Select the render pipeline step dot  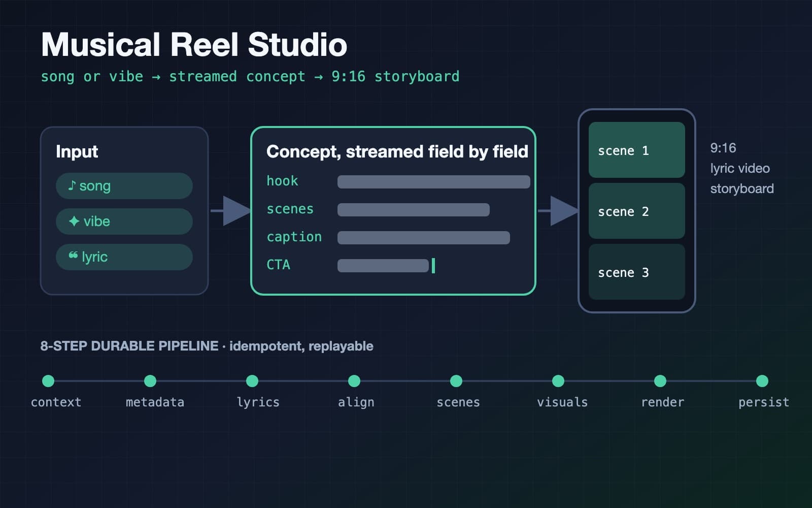click(x=660, y=381)
